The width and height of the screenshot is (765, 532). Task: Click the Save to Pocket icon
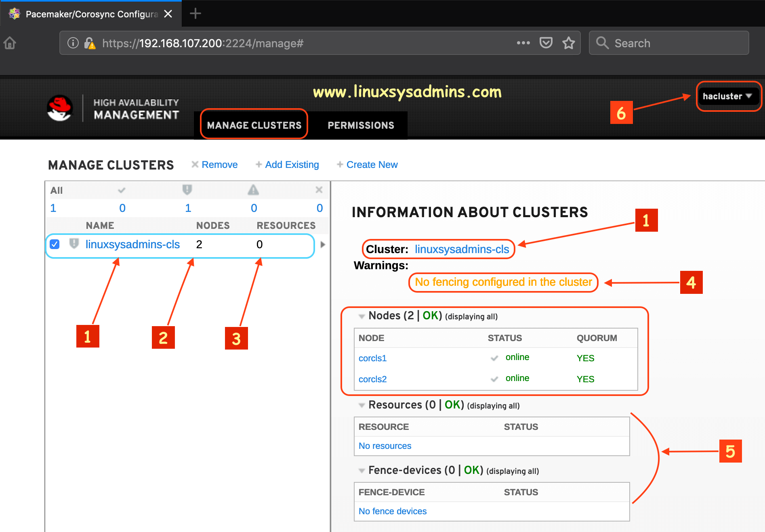click(x=546, y=43)
